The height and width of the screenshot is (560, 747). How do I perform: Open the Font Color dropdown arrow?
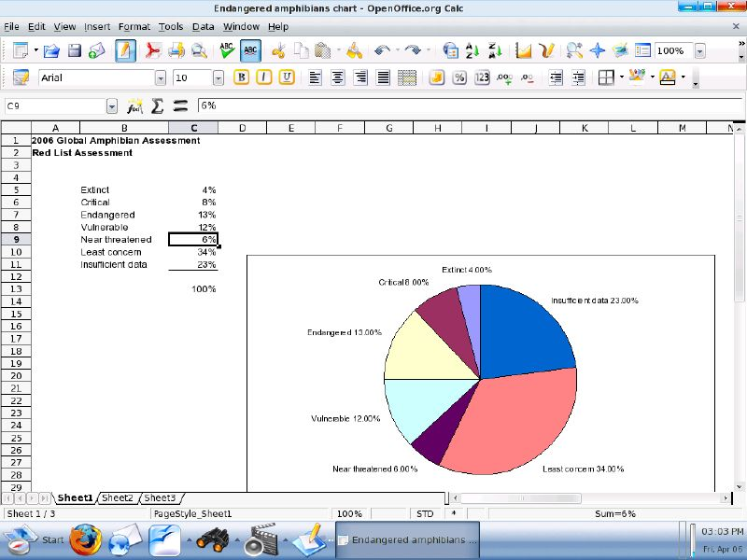[684, 77]
